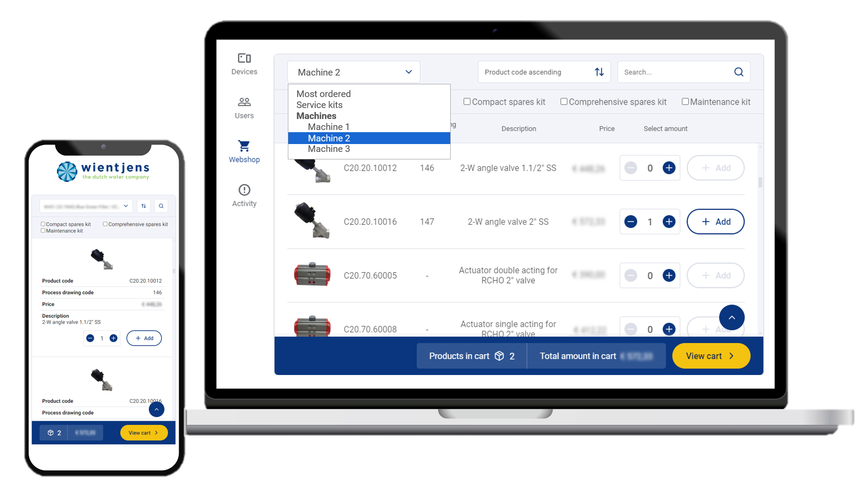Check the Comprehensive spares kit filter
868x494 pixels.
click(x=564, y=101)
